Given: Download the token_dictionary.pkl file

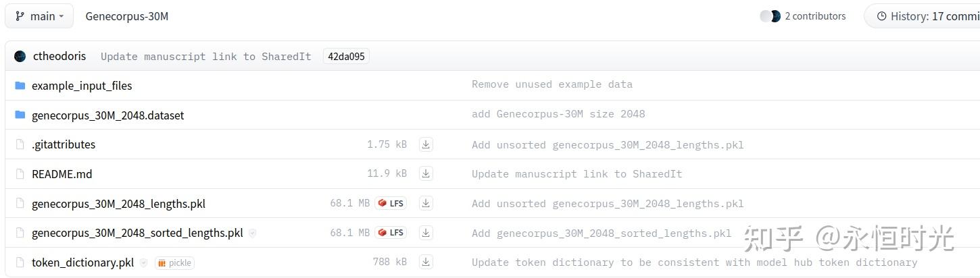Looking at the screenshot, I should pyautogui.click(x=426, y=262).
